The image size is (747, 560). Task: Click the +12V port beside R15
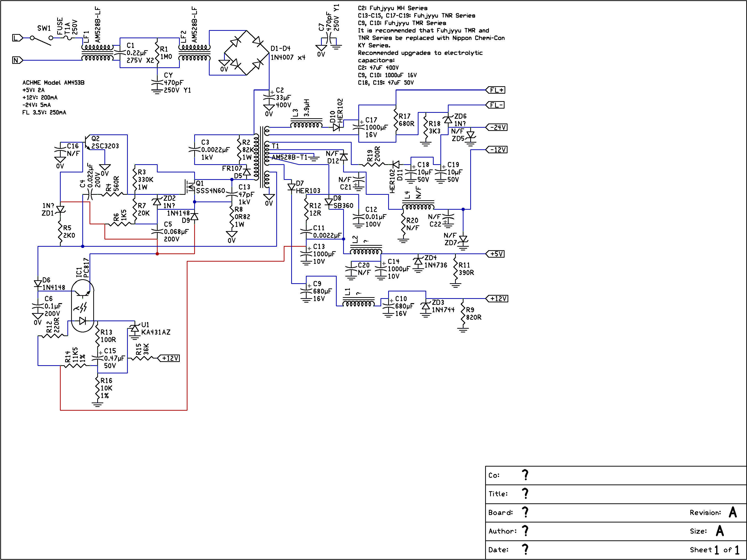click(x=169, y=358)
